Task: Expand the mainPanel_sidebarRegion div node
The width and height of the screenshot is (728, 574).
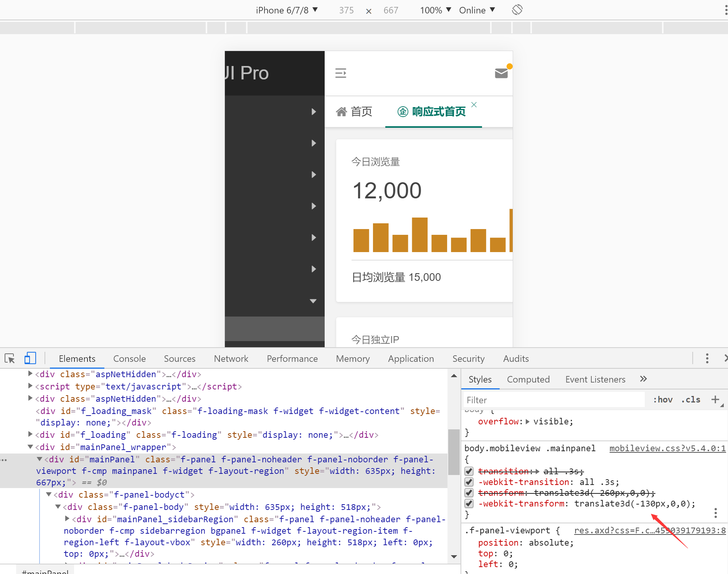Action: (x=67, y=519)
